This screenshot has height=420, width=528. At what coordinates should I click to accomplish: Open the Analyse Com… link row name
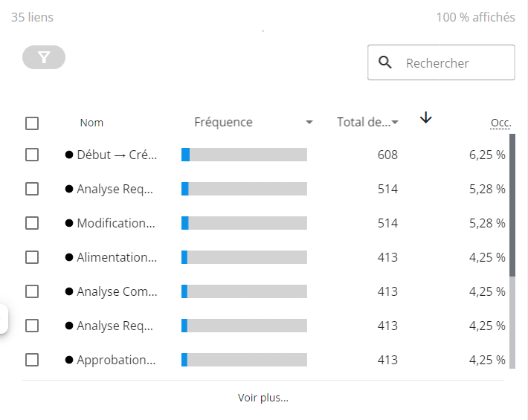coord(117,291)
